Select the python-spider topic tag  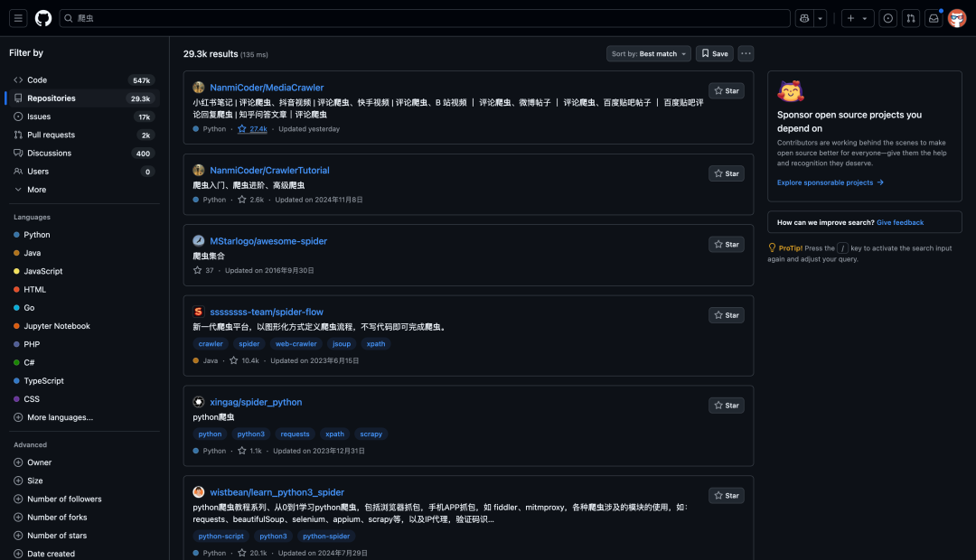pos(326,537)
